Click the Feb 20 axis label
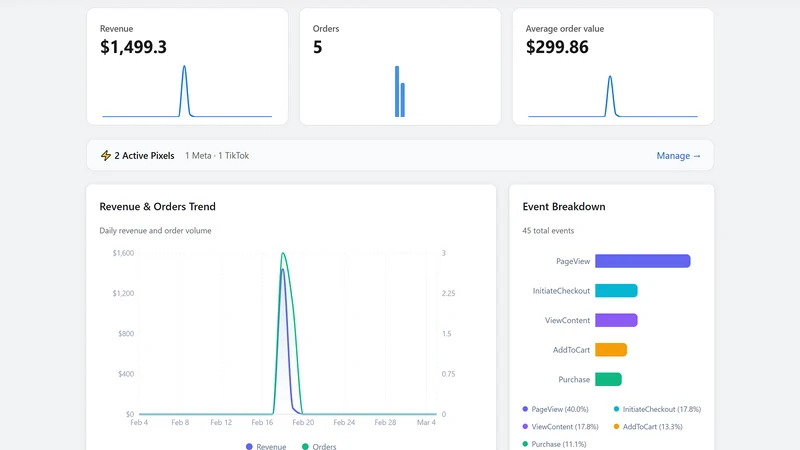The width and height of the screenshot is (800, 450). point(303,422)
